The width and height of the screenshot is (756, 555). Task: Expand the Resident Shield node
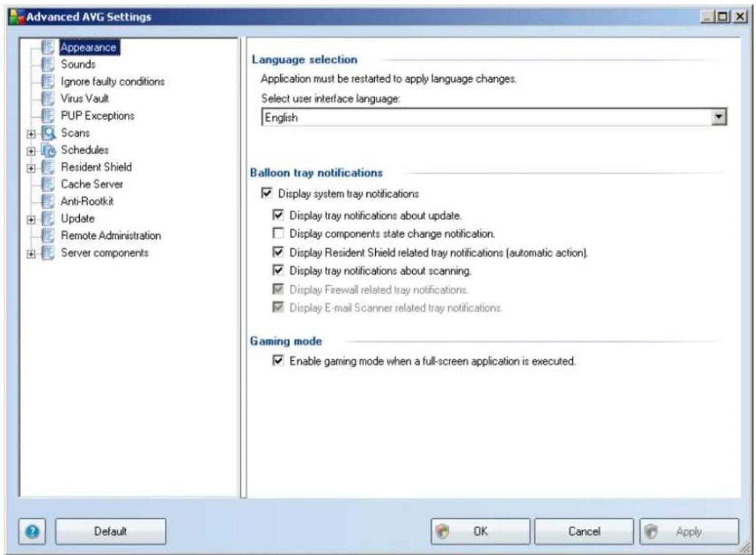[31, 168]
